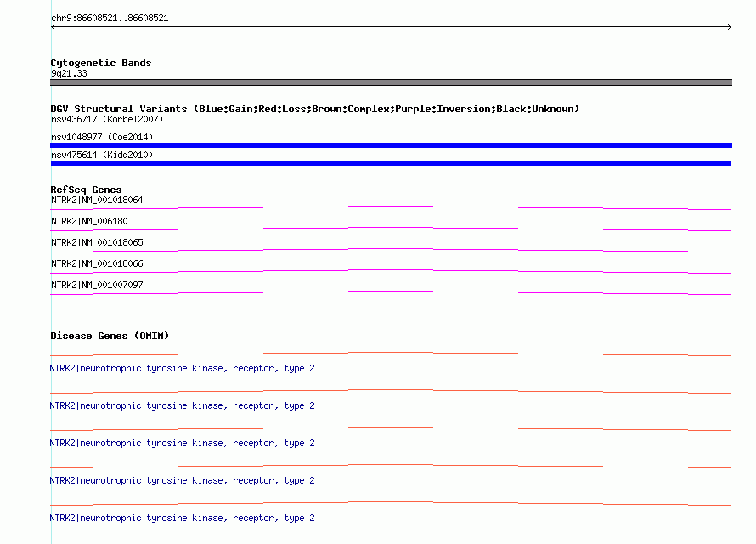Select the nsv436717 (Korbel2007) variant label
756x544 pixels.
point(107,119)
